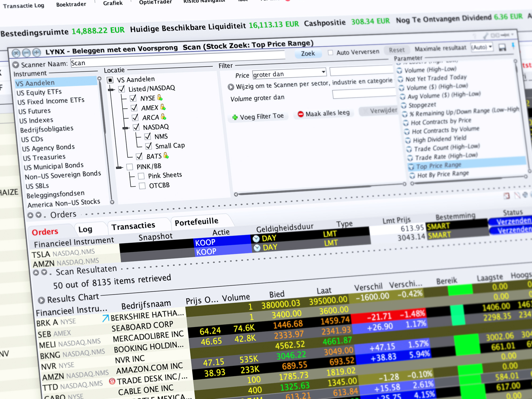Viewport: 532px width, 399px height.
Task: Select US Treasuries instrument
Action: (44, 157)
